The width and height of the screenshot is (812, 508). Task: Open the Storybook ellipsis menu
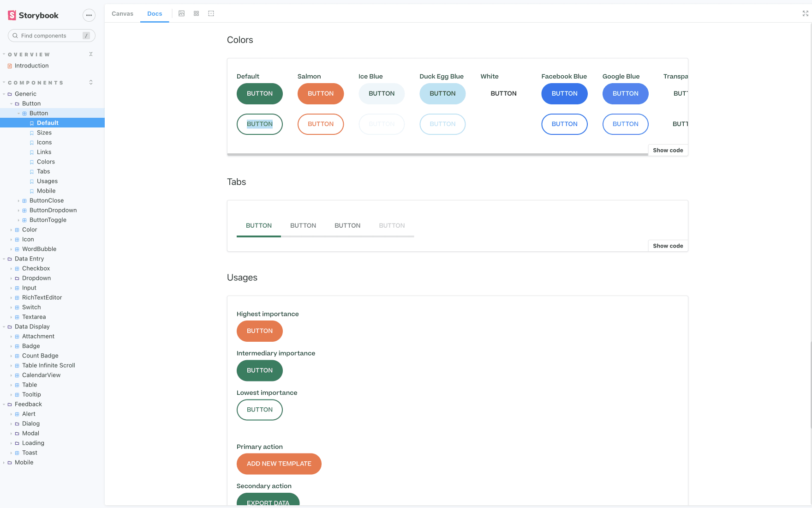[x=89, y=15]
